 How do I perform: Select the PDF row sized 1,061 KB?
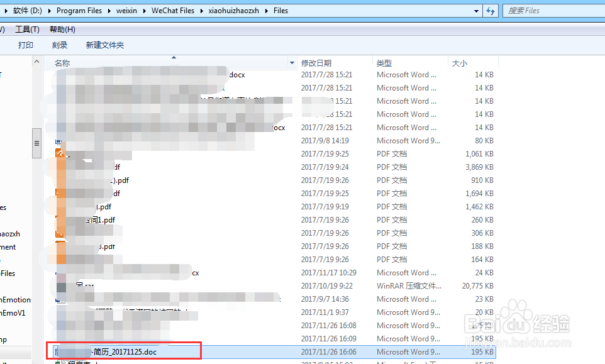click(274, 154)
